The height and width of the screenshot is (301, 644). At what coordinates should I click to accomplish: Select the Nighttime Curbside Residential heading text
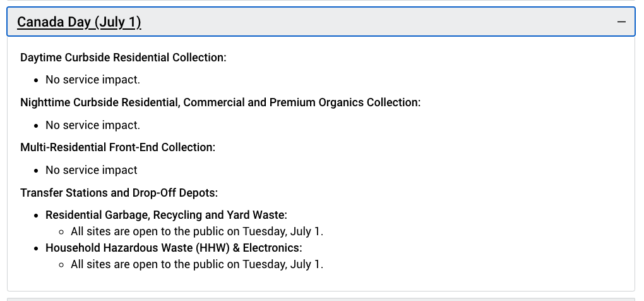(x=220, y=102)
